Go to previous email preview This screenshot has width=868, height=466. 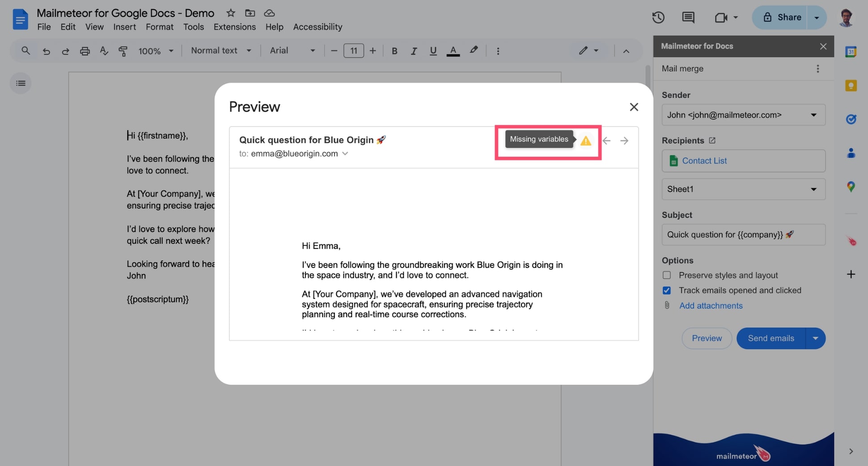pos(606,141)
